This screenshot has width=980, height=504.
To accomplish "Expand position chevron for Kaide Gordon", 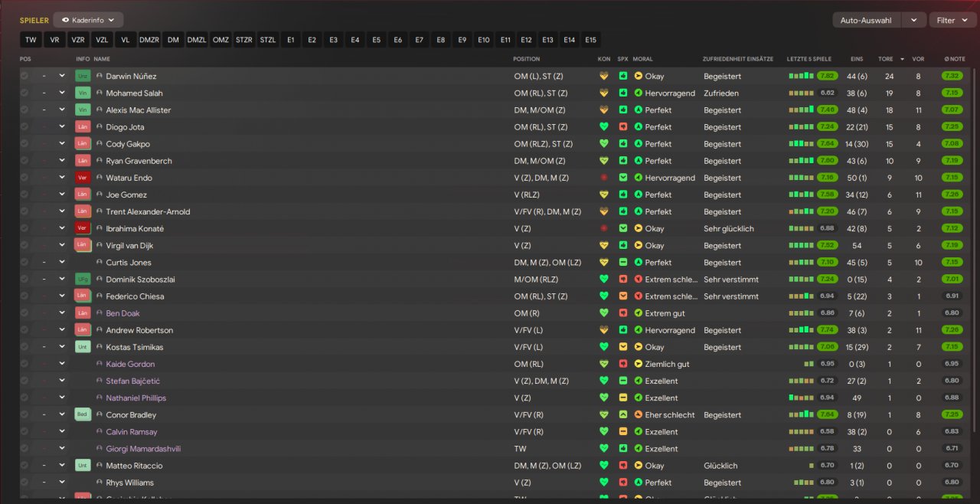I will pos(62,364).
